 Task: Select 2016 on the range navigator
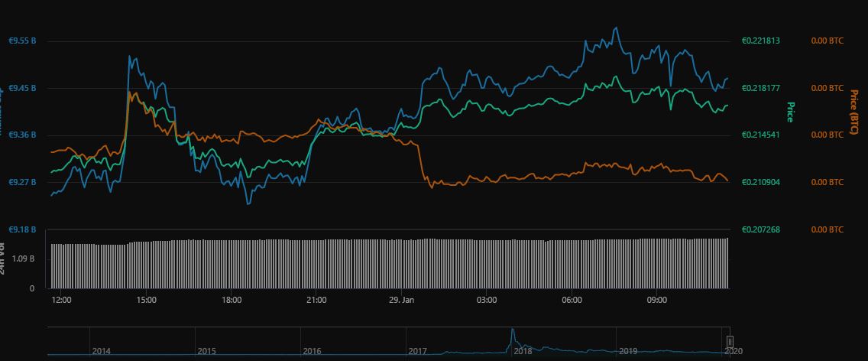(313, 351)
